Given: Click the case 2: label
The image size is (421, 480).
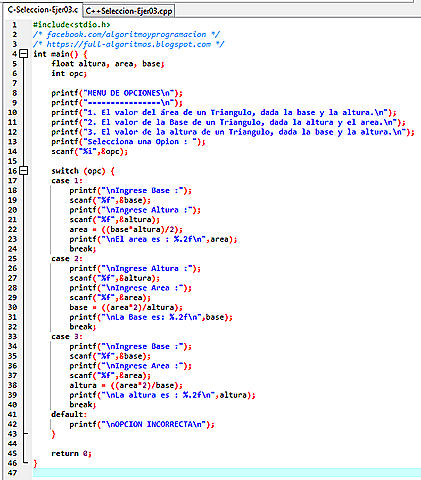Looking at the screenshot, I should pyautogui.click(x=67, y=259).
